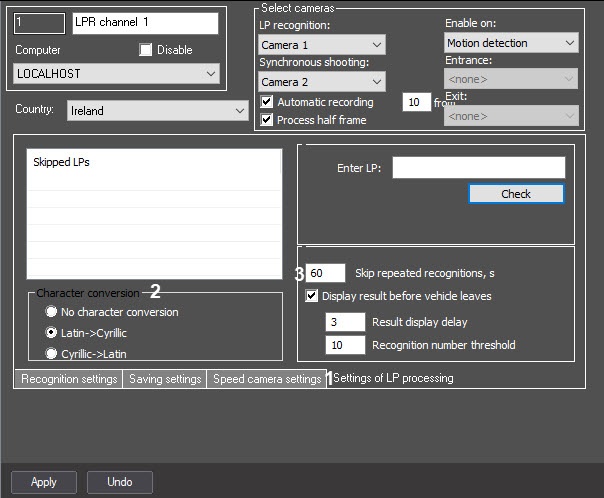Click the channel number field showing 1
604x498 pixels.
click(x=39, y=23)
